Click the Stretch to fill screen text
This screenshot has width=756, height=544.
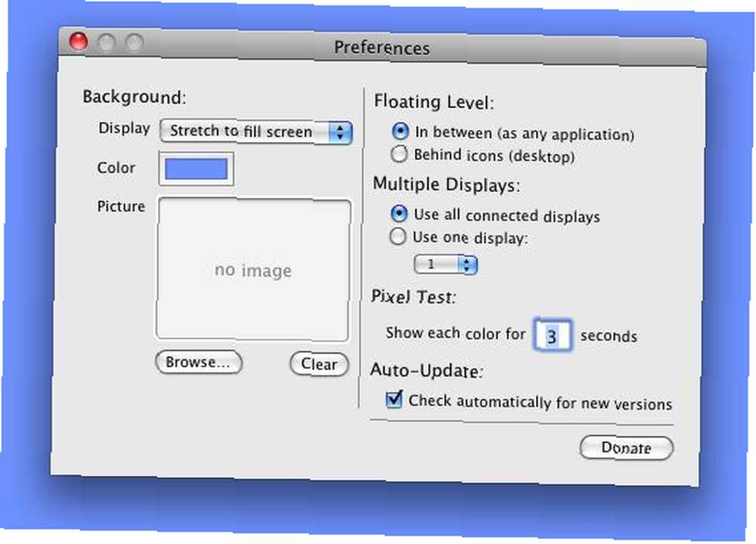[x=240, y=131]
